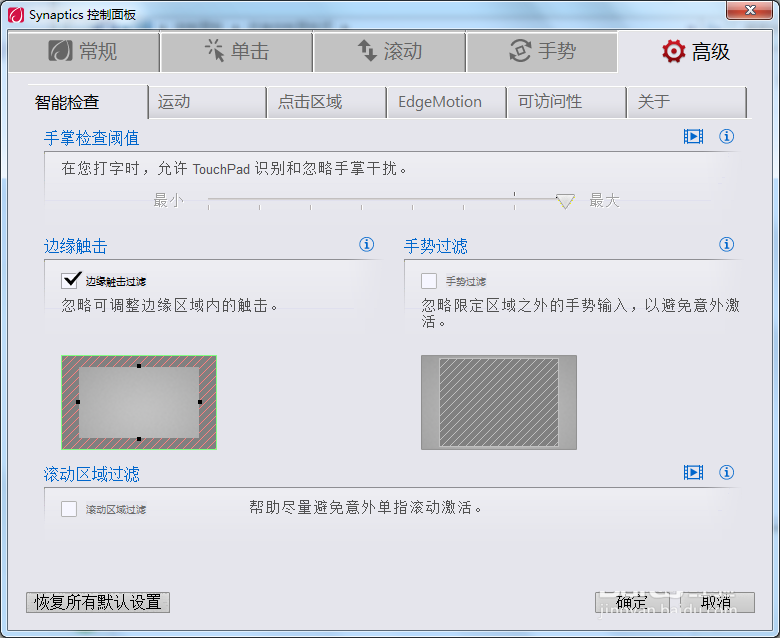Click the Synaptics logo in title bar
Viewport: 780px width, 638px height.
click(16, 15)
